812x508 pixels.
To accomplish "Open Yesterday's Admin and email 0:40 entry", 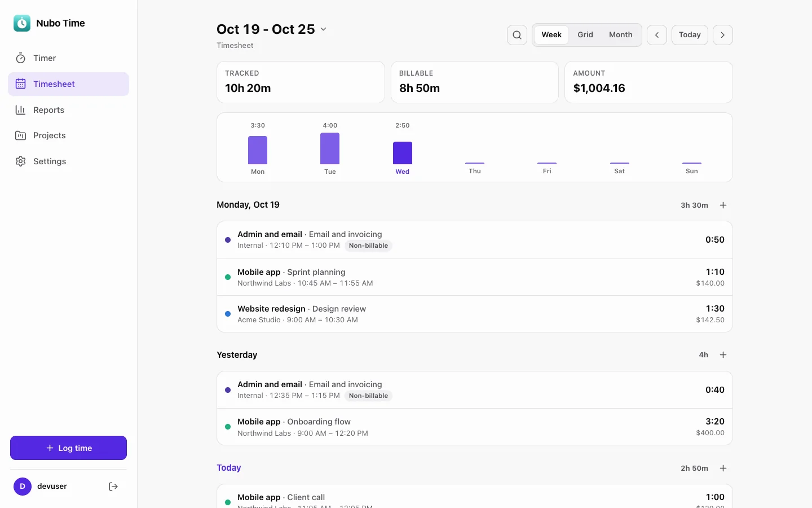I will coord(475,390).
